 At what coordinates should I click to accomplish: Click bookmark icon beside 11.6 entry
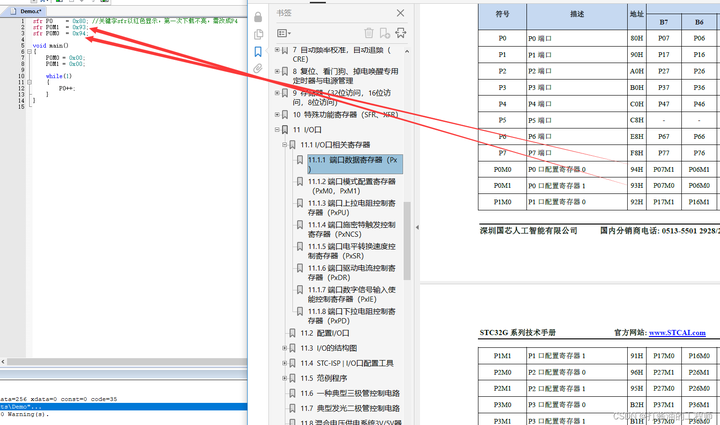[x=292, y=393]
